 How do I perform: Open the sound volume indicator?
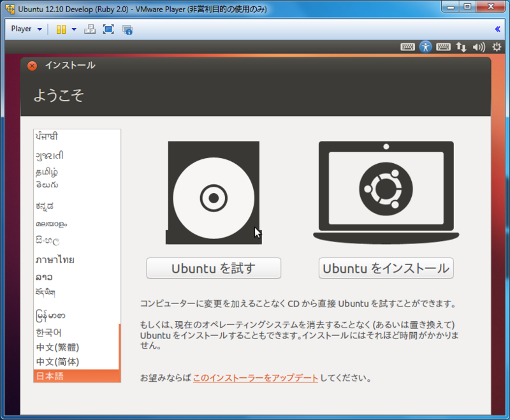(479, 47)
